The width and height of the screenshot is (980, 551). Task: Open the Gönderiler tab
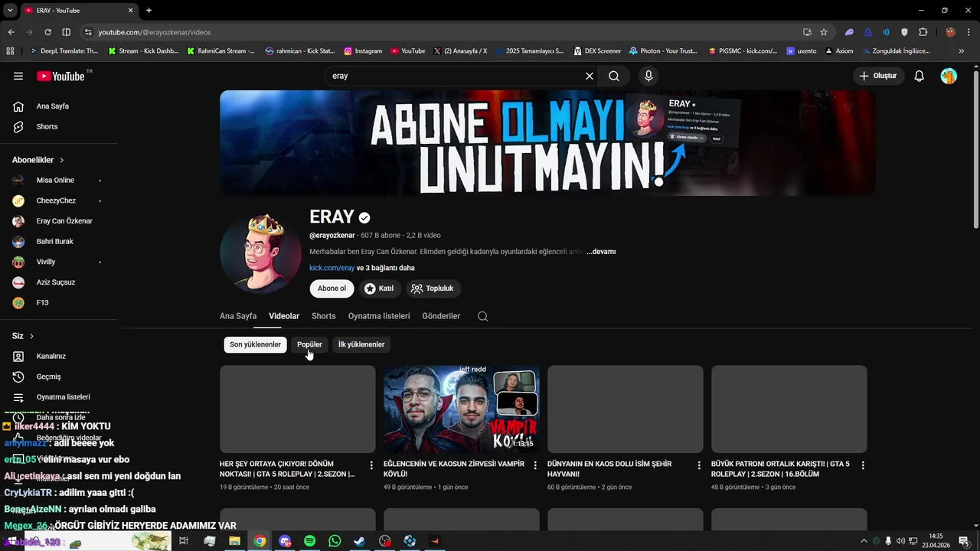[x=441, y=316]
